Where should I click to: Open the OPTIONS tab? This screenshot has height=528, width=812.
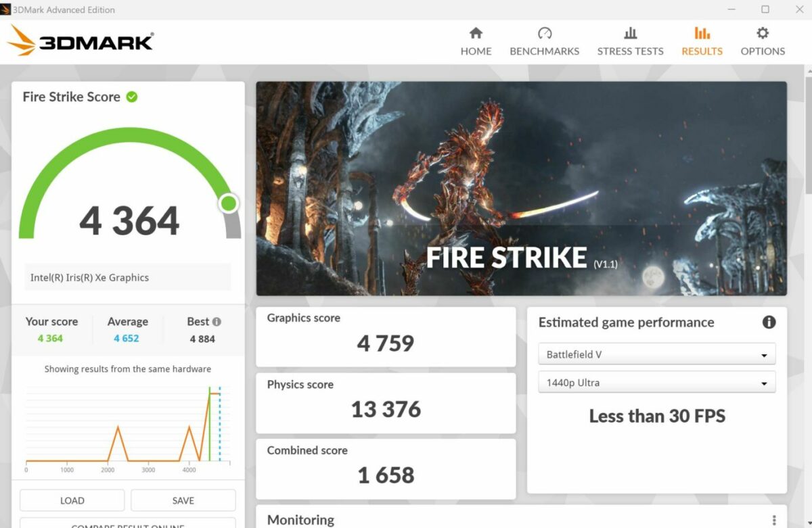[763, 42]
